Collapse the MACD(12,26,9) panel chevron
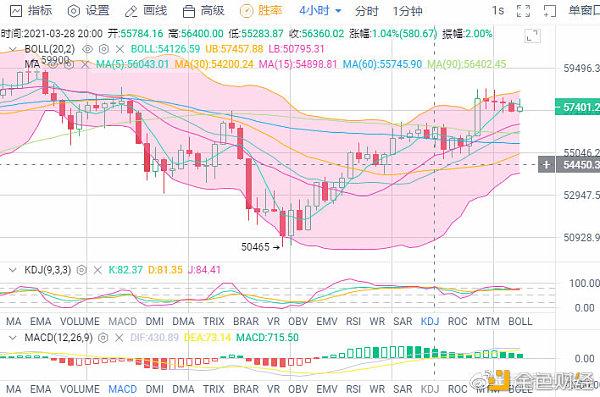The image size is (600, 397). coord(13,338)
